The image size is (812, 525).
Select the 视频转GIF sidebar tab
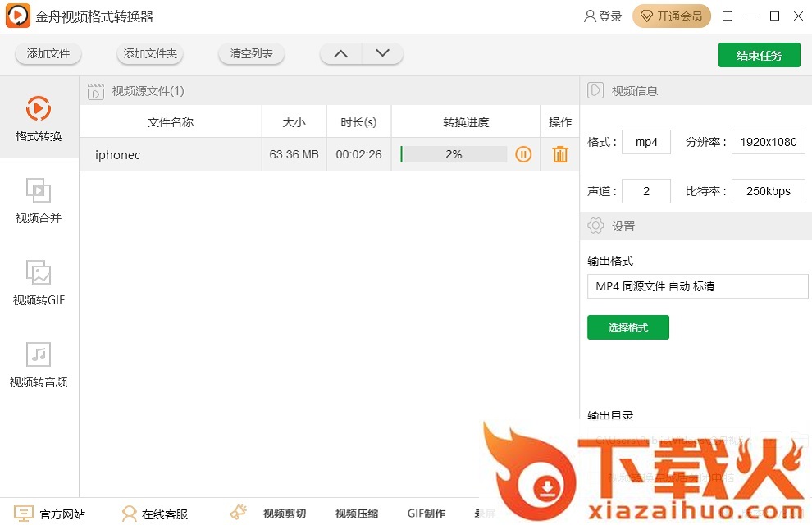tap(39, 283)
